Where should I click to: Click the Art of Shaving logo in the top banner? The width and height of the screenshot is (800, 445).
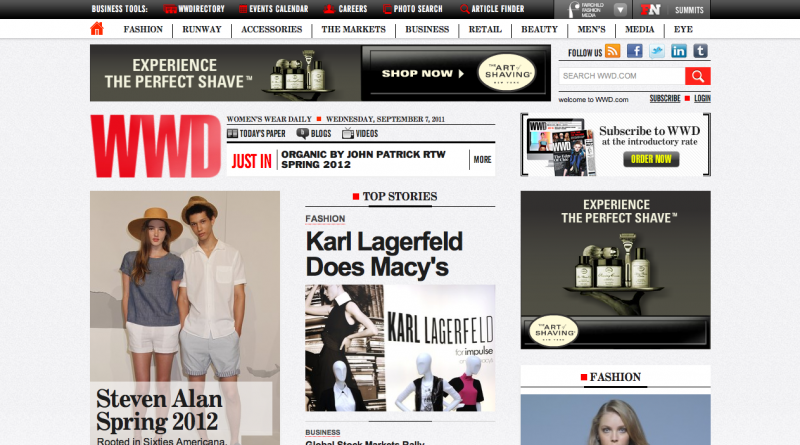(507, 73)
